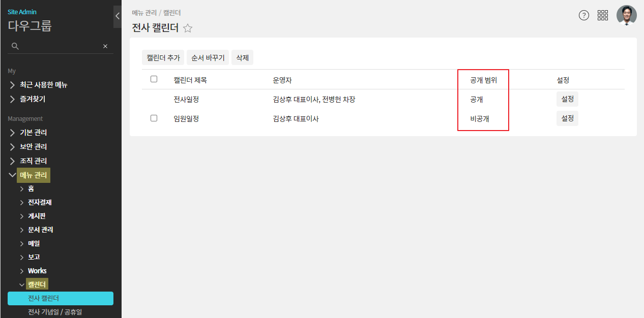
Task: Click the user profile avatar
Action: point(626,15)
